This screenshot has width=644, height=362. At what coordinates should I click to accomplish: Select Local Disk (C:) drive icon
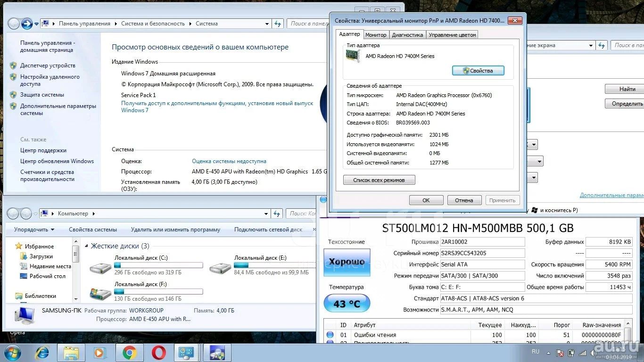tap(100, 268)
